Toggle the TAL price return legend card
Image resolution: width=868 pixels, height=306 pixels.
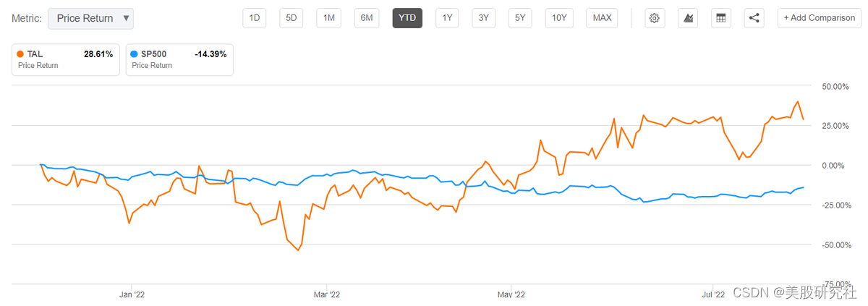[x=65, y=60]
